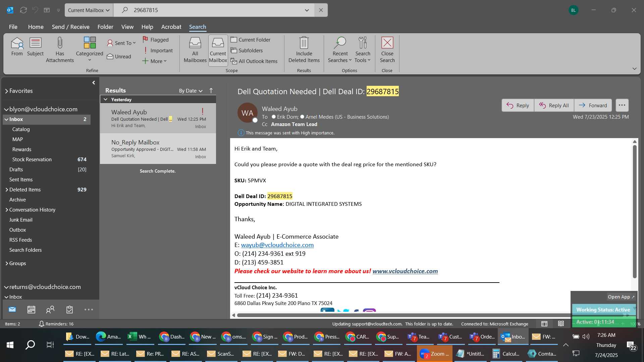Screen dimensions: 644x362
Task: Open Acrobat ribbon tab
Action: [171, 27]
